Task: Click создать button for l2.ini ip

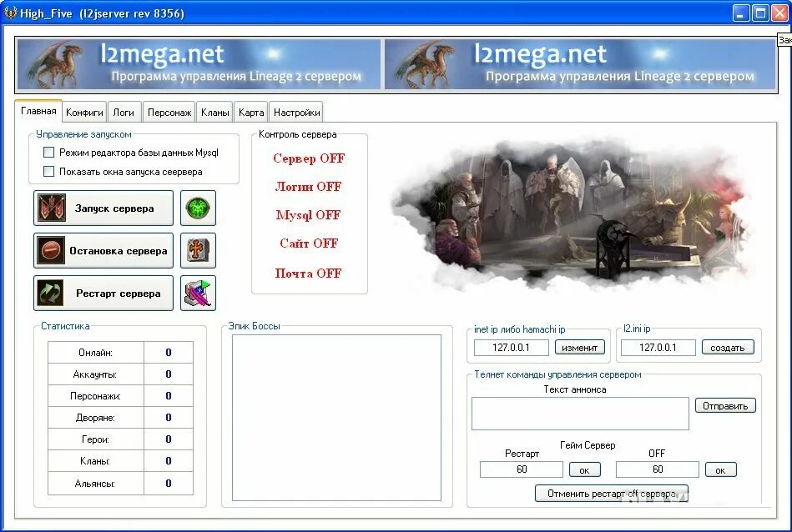Action: [x=728, y=347]
